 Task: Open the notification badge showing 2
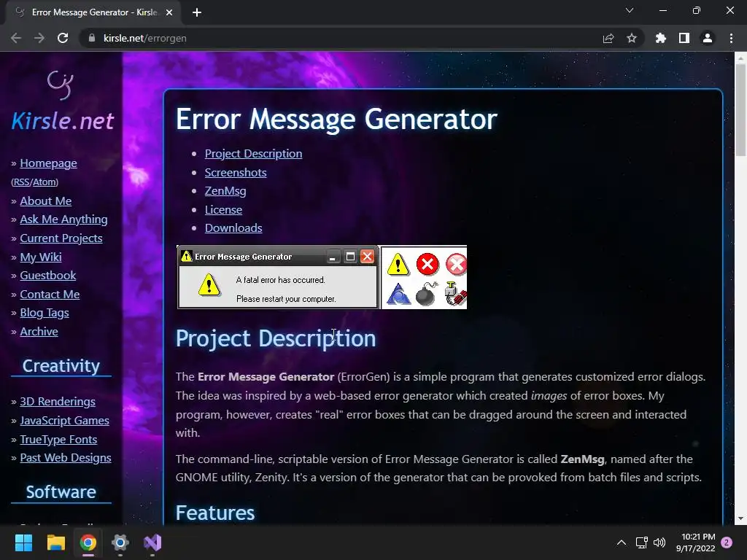click(x=727, y=542)
